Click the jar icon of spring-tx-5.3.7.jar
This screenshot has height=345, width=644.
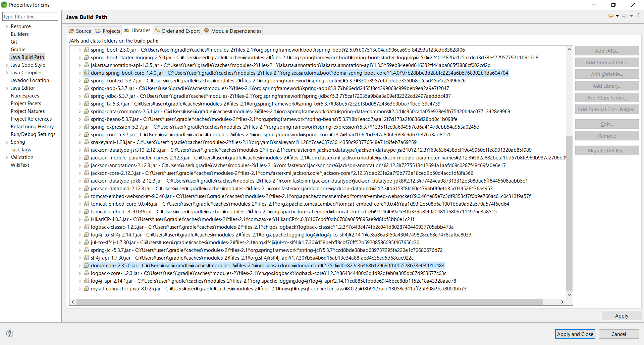click(x=87, y=103)
